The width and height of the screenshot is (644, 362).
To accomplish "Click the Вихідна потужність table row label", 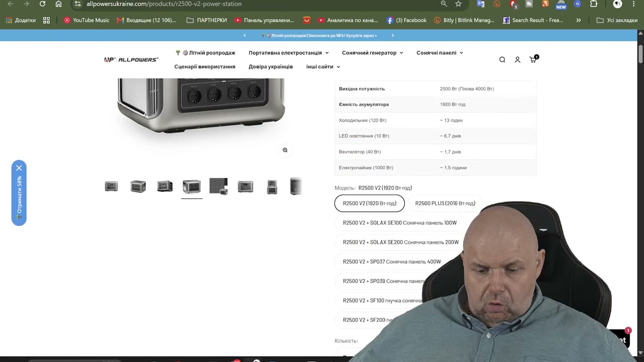I will click(362, 88).
